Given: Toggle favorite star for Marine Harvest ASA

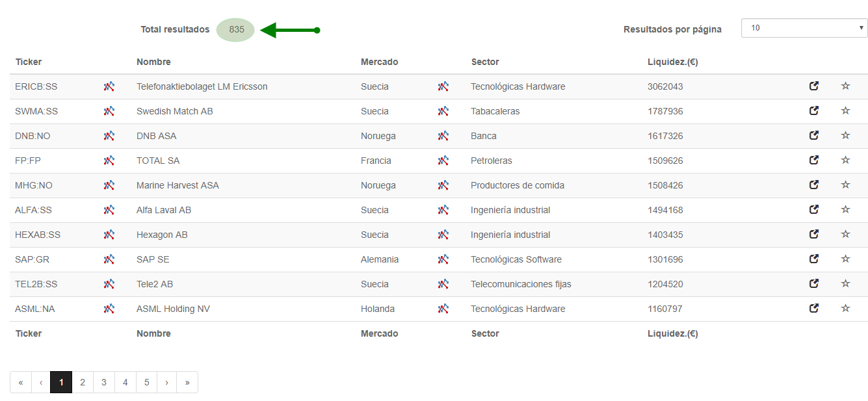Looking at the screenshot, I should (x=846, y=185).
